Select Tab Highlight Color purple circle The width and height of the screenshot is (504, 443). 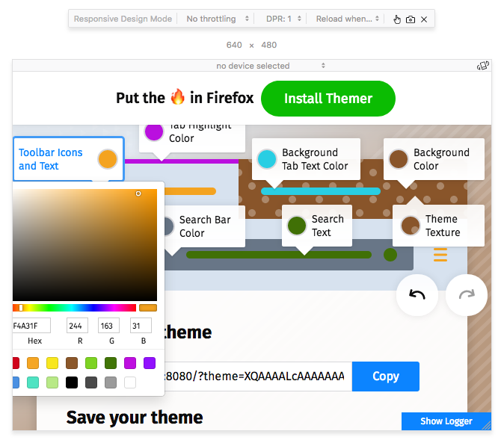[154, 132]
